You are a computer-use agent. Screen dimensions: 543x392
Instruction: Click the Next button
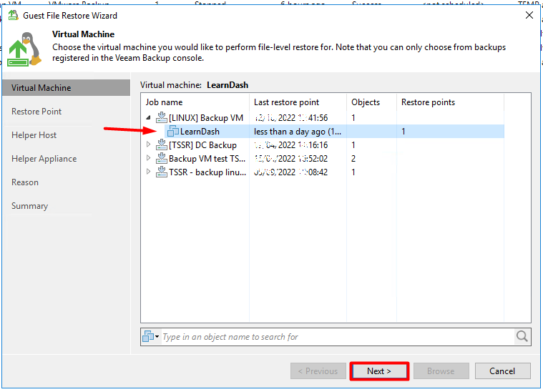pos(379,371)
